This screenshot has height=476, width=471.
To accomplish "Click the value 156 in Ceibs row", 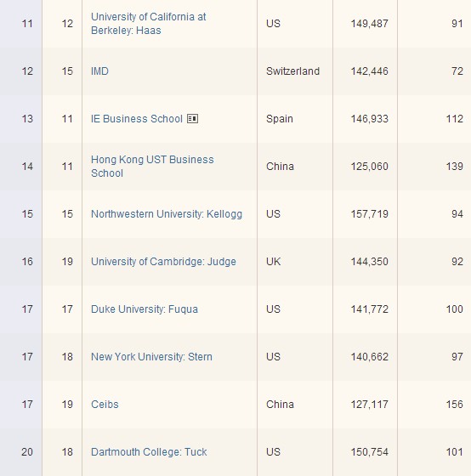I will click(454, 405).
